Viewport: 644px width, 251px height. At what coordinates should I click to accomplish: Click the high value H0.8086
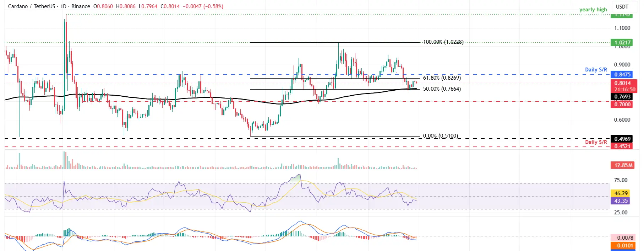coord(126,6)
